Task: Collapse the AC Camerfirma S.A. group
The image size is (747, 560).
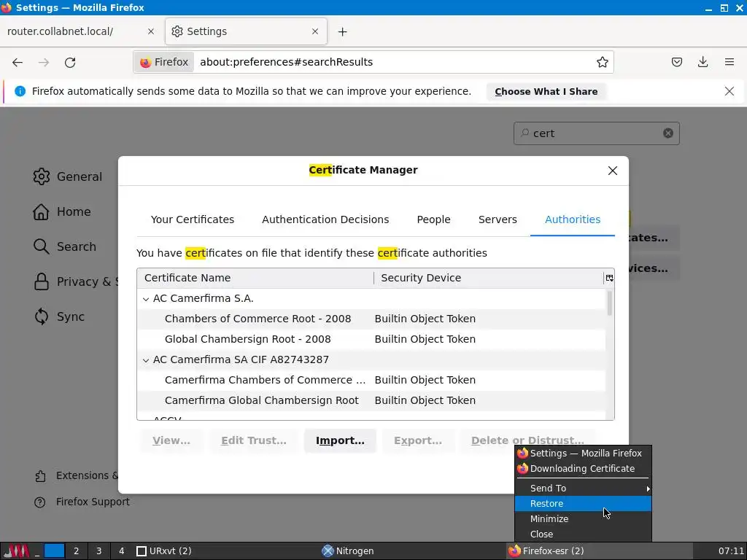Action: [146, 299]
